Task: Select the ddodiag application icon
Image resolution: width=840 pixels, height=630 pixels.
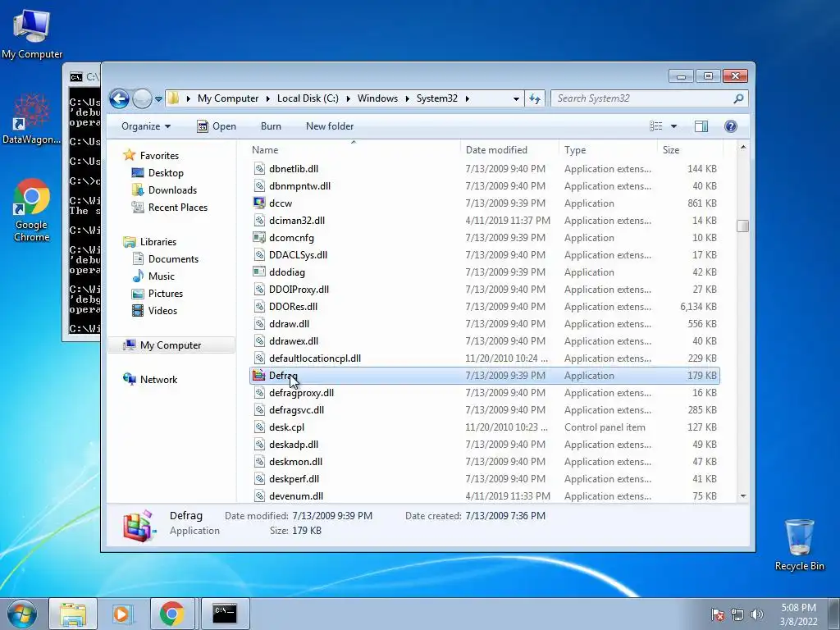Action: (259, 272)
